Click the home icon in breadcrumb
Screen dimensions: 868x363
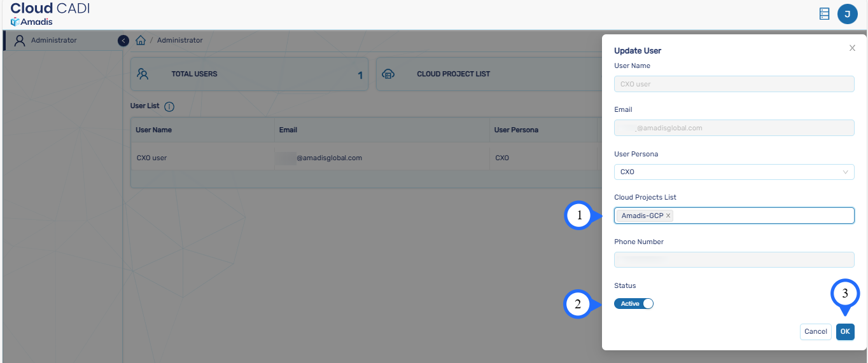point(141,41)
